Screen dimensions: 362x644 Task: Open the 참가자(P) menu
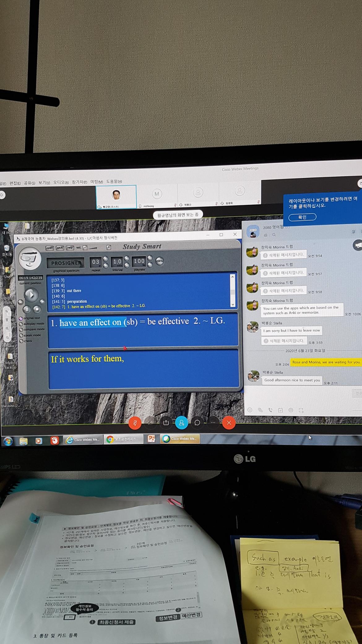pyautogui.click(x=80, y=182)
